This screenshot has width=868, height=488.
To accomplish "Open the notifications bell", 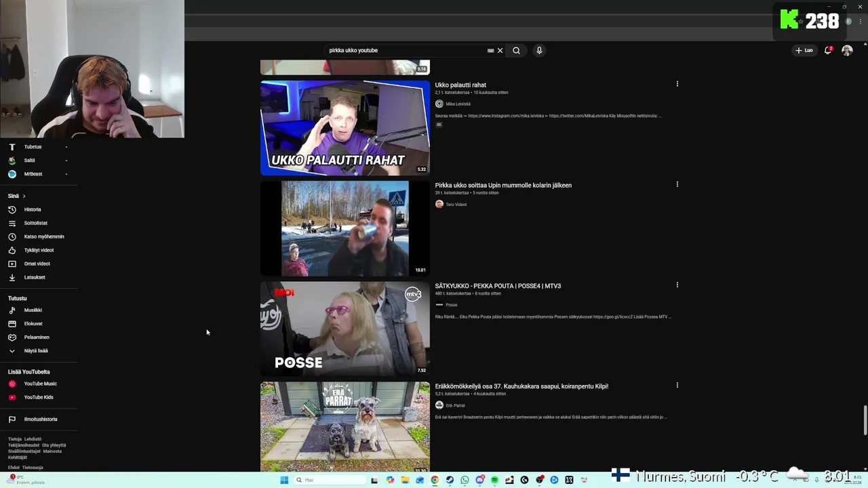I will (x=828, y=50).
